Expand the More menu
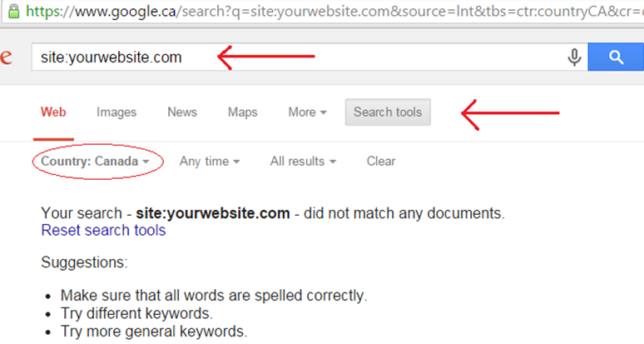 [x=307, y=112]
